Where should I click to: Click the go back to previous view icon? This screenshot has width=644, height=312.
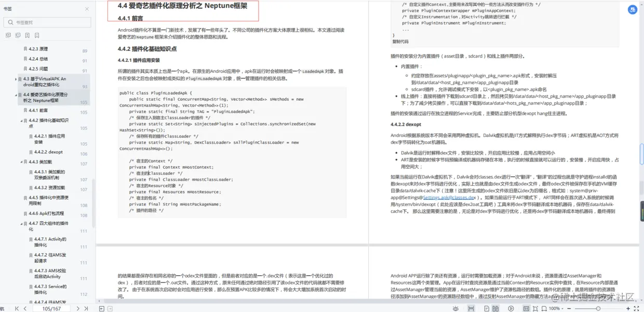coord(102,308)
